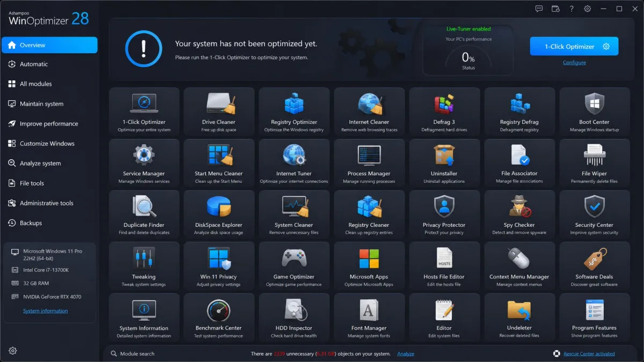Screen dimensions: 644x362
Task: Open gear settings on 1-Click Optimizer button
Action: coord(606,47)
